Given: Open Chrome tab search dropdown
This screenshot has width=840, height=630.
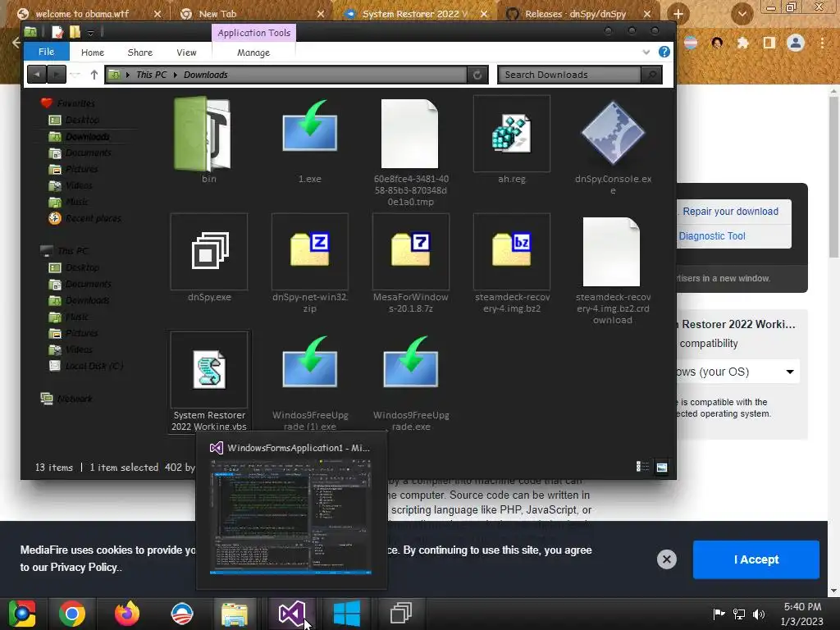Looking at the screenshot, I should (x=742, y=14).
